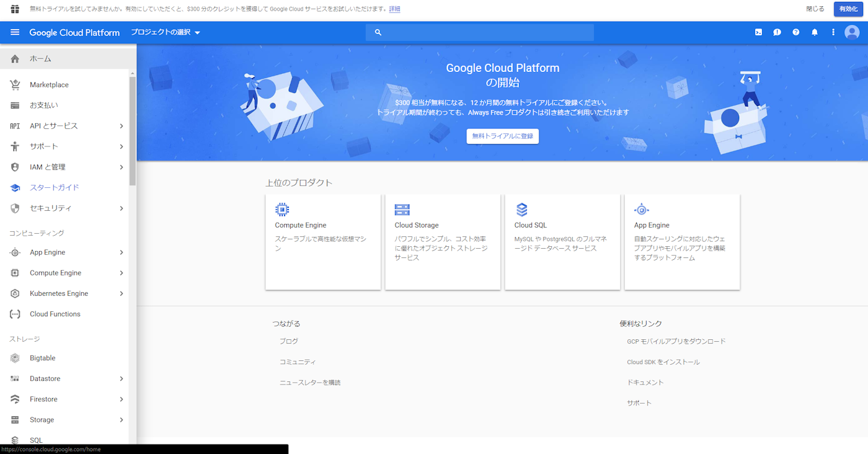Click the API icon in sidebar

(15, 126)
